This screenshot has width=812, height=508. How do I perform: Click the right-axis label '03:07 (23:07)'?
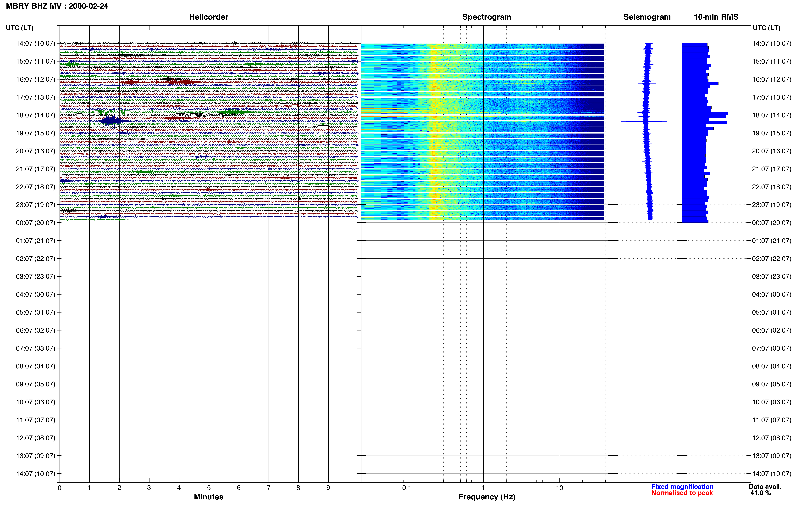pos(772,277)
